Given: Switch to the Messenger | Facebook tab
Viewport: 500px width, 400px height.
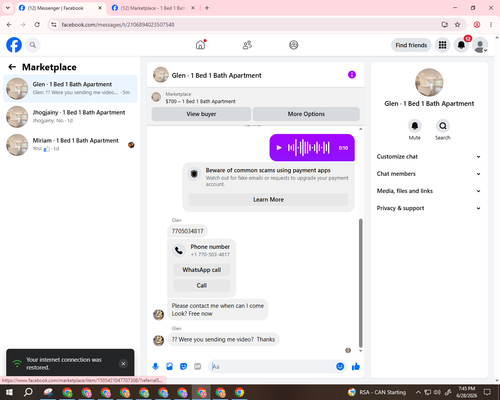Looking at the screenshot, I should 56,8.
